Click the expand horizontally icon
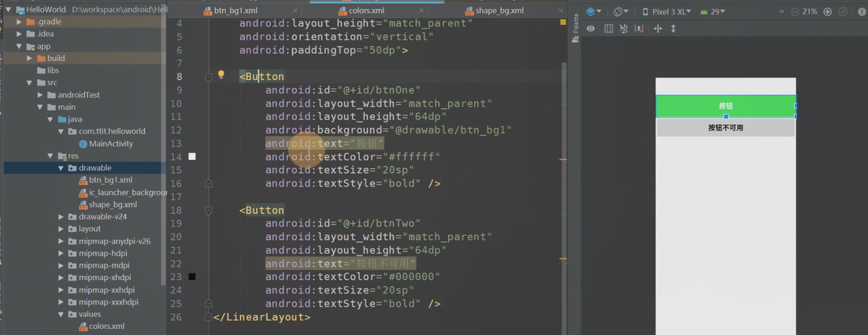The width and height of the screenshot is (868, 335). pos(657,28)
